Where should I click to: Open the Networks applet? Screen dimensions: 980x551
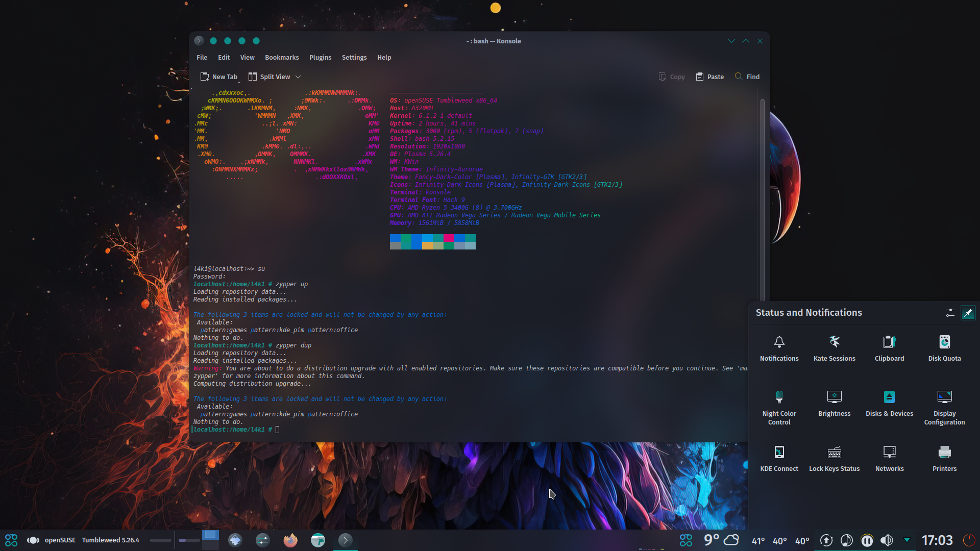[x=889, y=459]
